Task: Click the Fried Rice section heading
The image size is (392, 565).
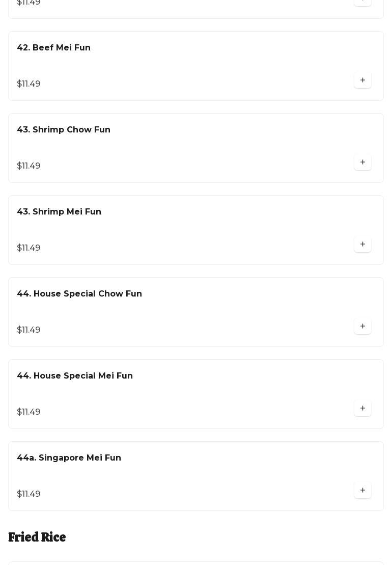Action: coord(37,537)
